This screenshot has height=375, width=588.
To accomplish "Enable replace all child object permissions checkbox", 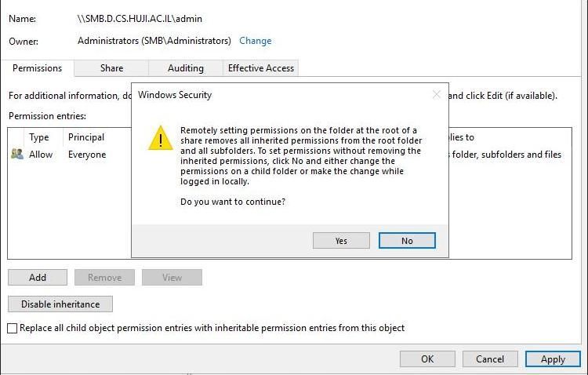I will click(x=13, y=328).
